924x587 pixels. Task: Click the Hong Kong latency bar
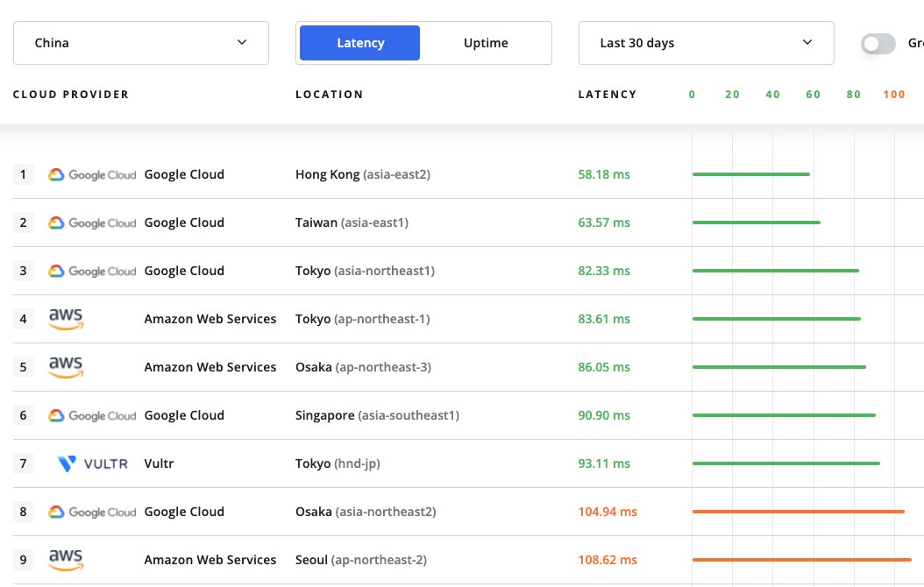751,174
